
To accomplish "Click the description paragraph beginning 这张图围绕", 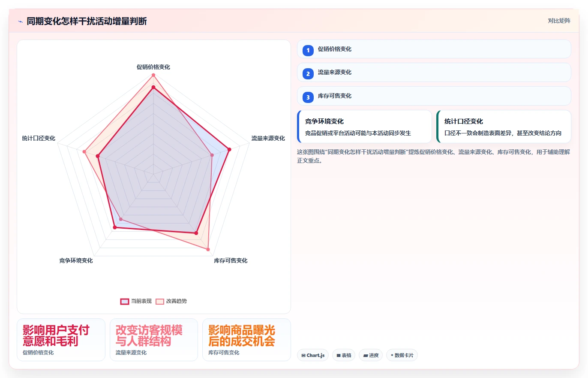I will point(433,156).
